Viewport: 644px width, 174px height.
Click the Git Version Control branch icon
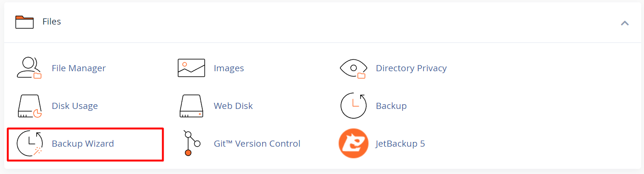click(191, 143)
